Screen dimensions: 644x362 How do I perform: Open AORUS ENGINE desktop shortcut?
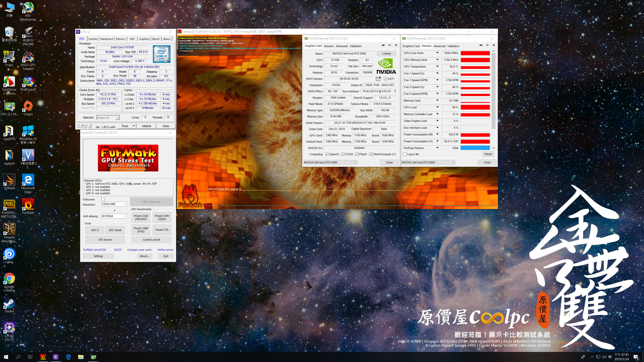point(28,36)
